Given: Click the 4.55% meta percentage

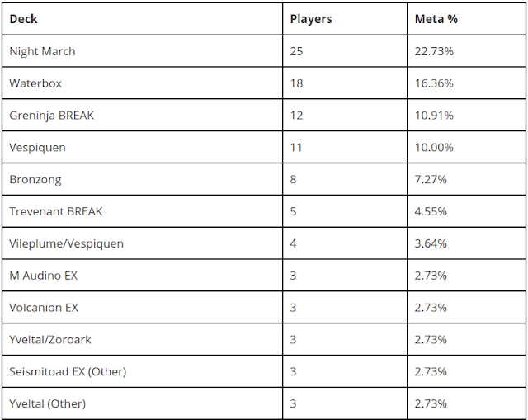Looking at the screenshot, I should click(x=431, y=211).
